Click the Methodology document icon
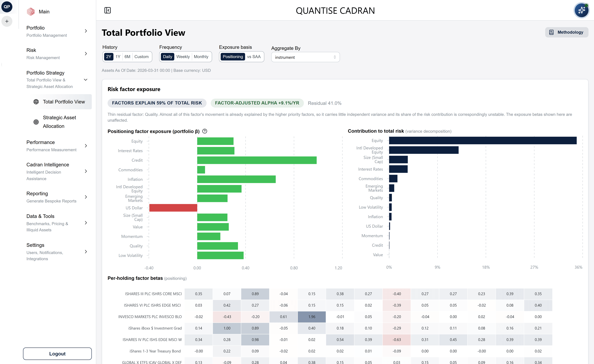Viewport: 594px width, 364px height. click(551, 32)
